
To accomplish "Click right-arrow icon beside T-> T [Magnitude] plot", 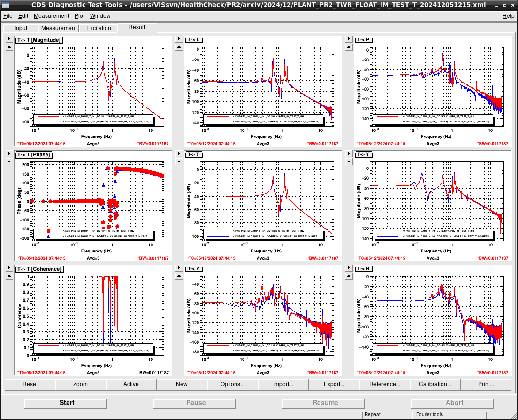I will pos(9,39).
